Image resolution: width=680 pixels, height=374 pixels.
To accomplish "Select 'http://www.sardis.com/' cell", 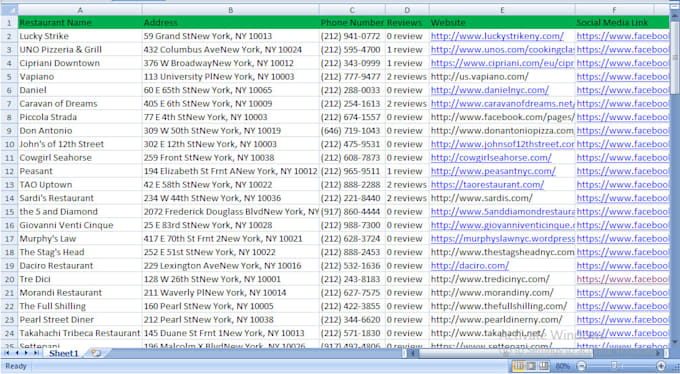I will [502, 198].
